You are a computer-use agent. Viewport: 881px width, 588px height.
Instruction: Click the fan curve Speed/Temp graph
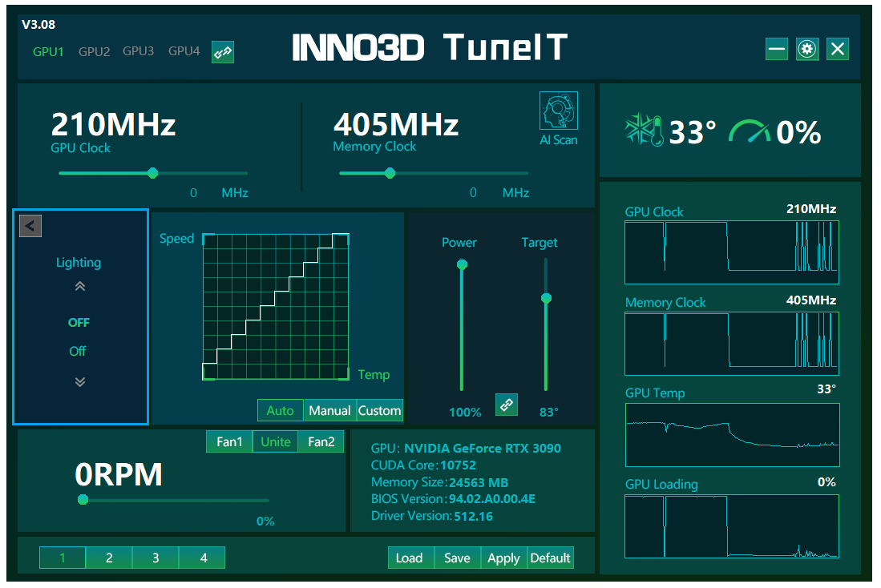point(276,307)
